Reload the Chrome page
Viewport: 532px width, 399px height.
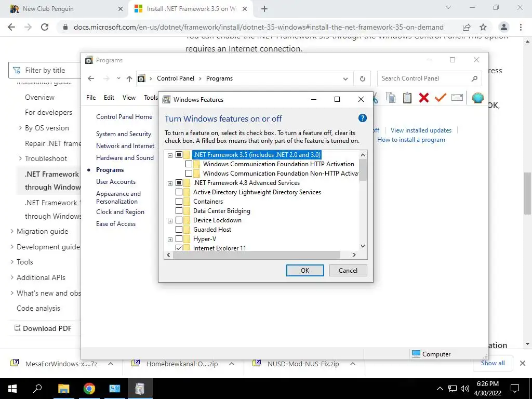point(45,27)
